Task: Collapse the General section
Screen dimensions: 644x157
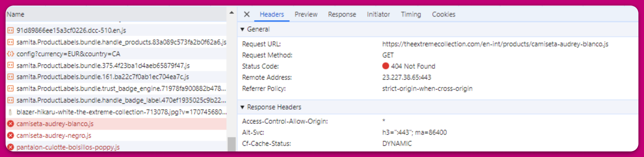Action: [x=243, y=29]
